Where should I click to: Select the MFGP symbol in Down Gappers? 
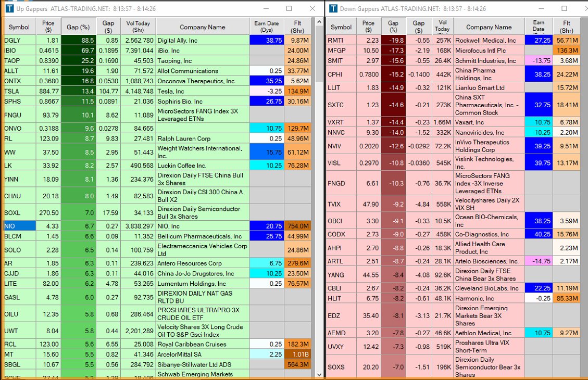point(341,50)
